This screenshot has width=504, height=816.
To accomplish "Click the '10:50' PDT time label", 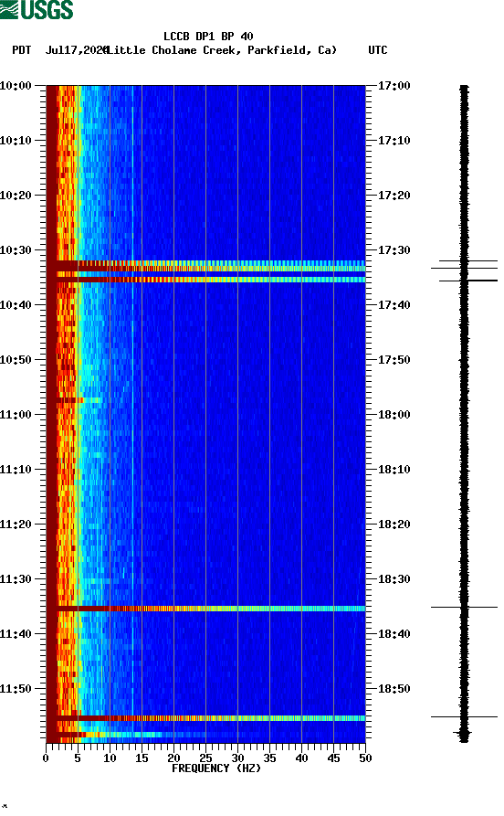I will click(16, 360).
